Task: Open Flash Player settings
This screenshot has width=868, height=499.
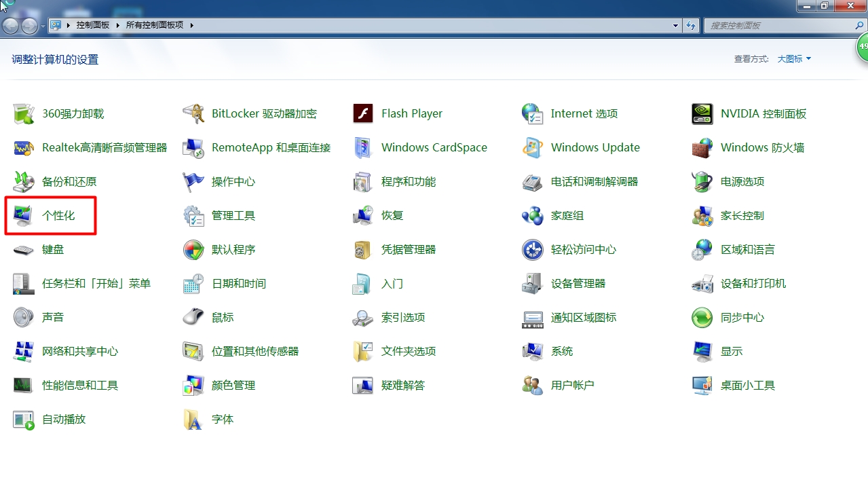Action: (411, 113)
